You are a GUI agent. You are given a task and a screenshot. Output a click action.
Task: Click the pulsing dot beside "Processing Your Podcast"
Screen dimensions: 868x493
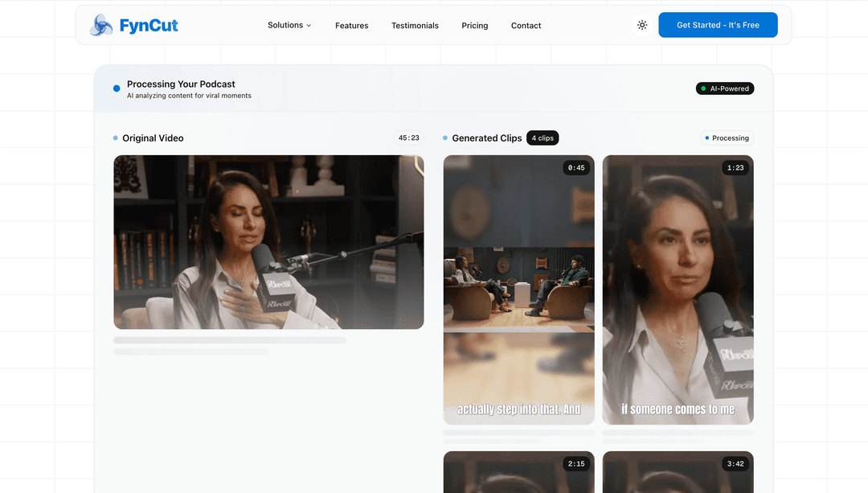(116, 88)
